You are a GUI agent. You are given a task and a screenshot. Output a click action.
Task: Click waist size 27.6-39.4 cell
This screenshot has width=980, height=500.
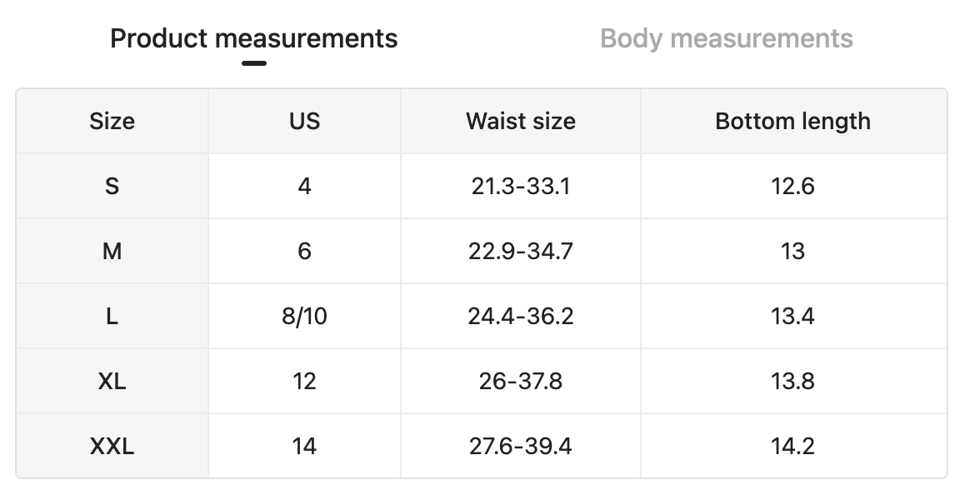[521, 447]
